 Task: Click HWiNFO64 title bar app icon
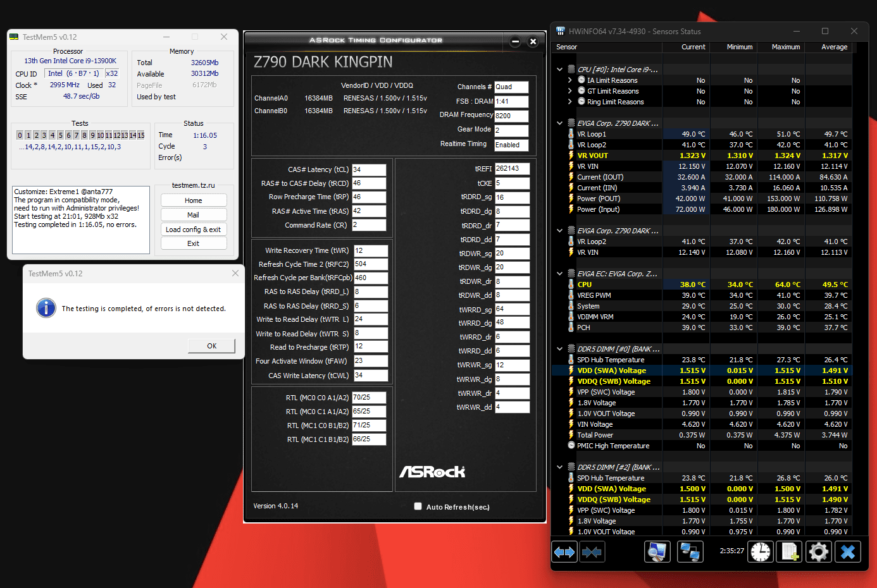(x=561, y=31)
